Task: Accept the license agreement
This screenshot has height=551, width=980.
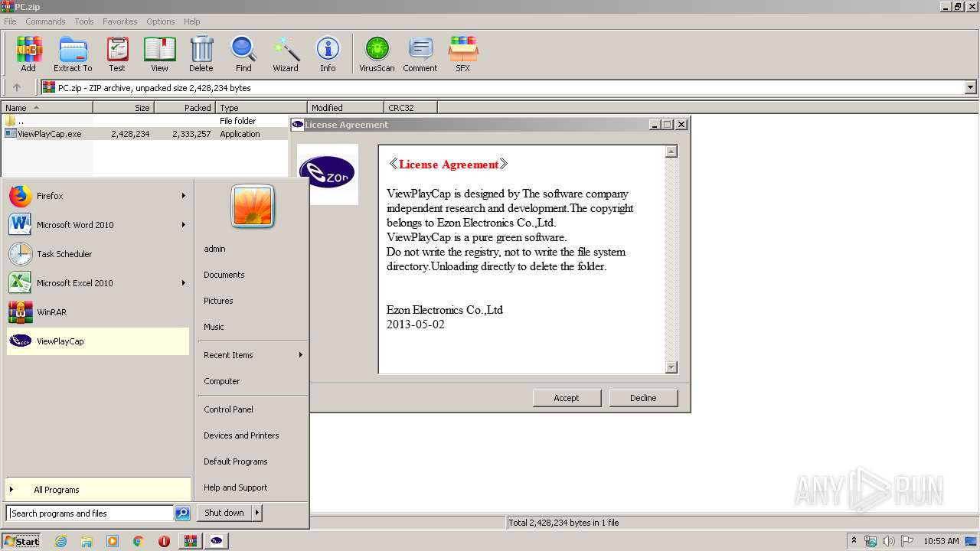Action: [567, 398]
